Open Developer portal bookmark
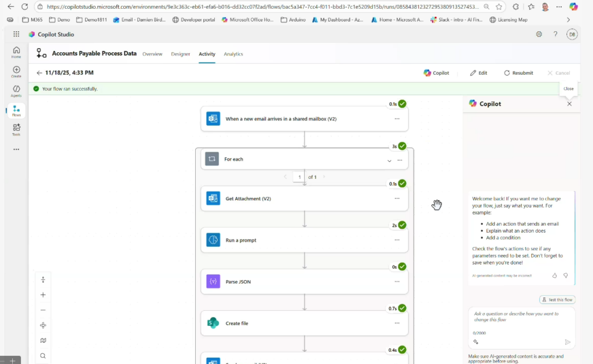The width and height of the screenshot is (593, 364). 193,20
